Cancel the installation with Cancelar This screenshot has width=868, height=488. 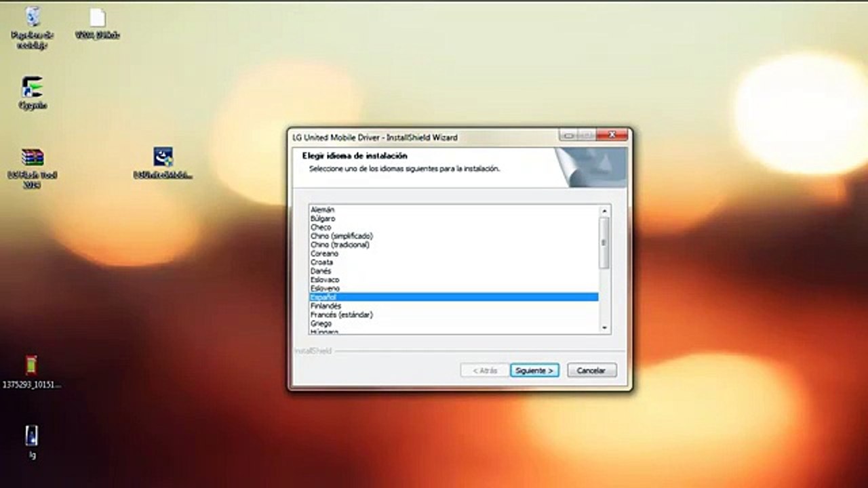[591, 371]
